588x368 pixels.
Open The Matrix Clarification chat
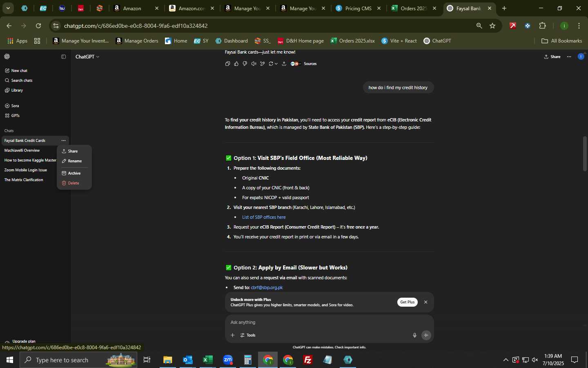click(24, 180)
